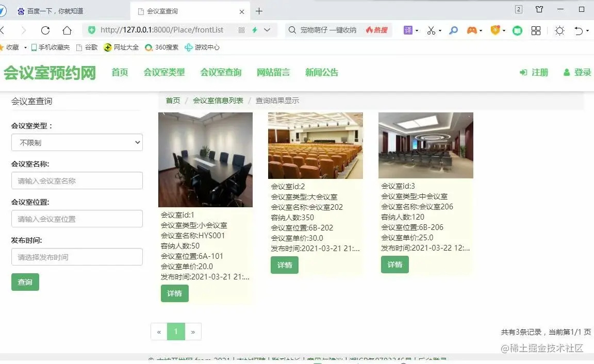
Task: Open the four-square apps grid icon
Action: coord(536,31)
